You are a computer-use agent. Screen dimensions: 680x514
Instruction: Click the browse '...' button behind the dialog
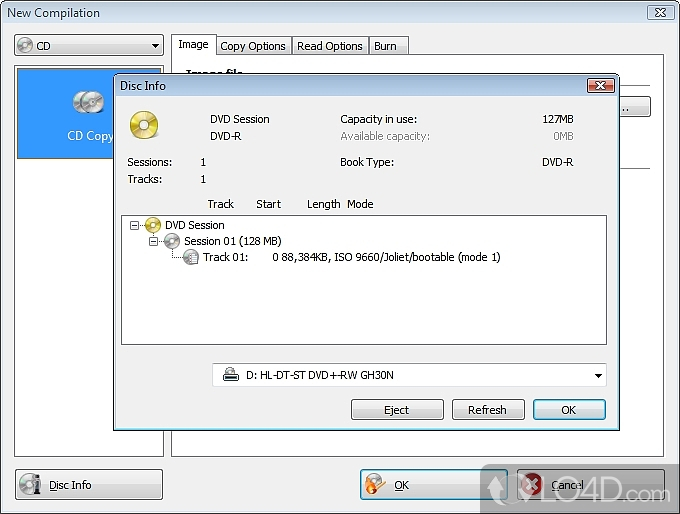click(x=634, y=107)
